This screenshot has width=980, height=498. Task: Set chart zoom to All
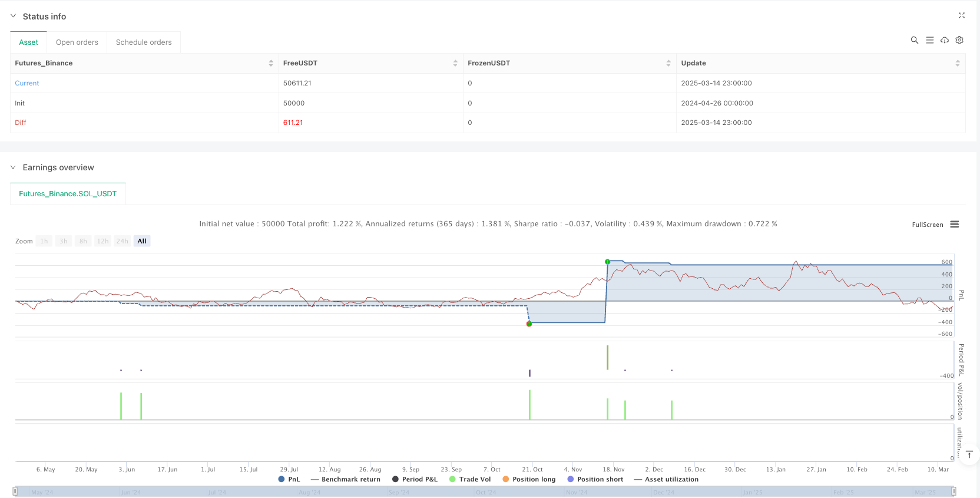tap(142, 241)
